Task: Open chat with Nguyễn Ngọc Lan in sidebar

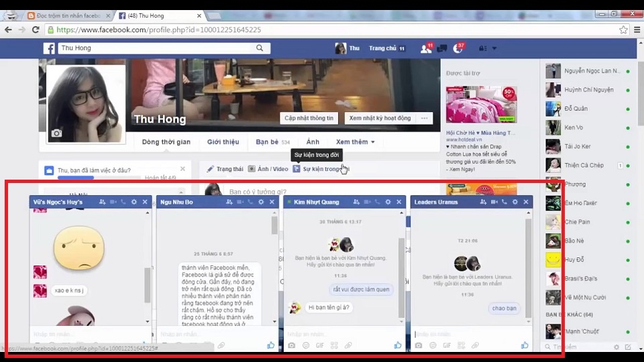Action: 588,71
